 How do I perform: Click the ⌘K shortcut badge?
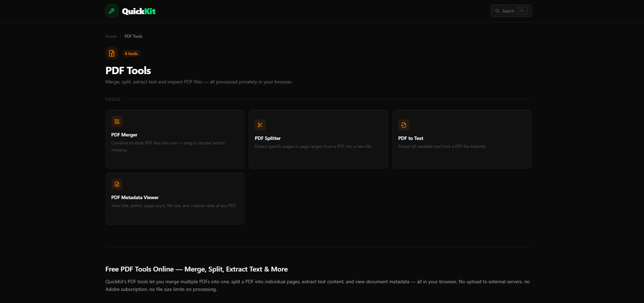coord(522,11)
